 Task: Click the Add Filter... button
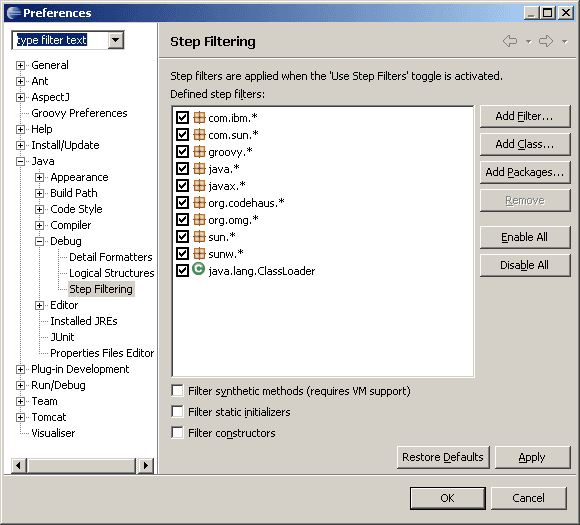coord(525,117)
